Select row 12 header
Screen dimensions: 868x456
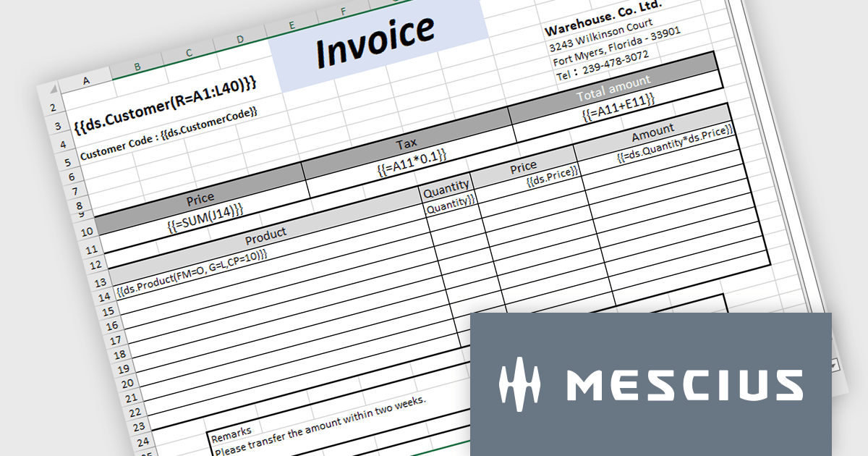(x=95, y=266)
